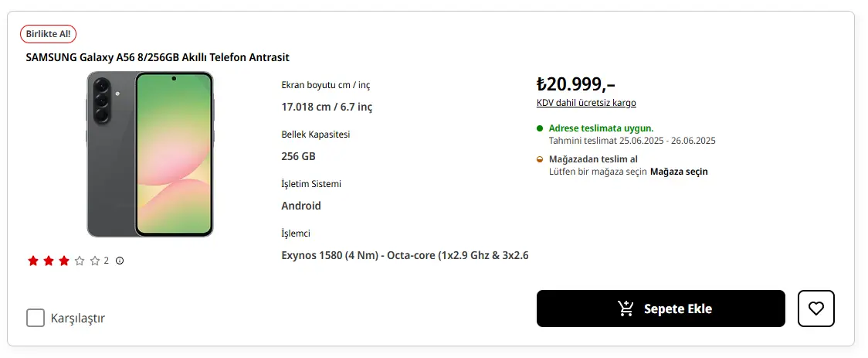The image size is (868, 358).
Task: Click the cart icon in Sepete Ekle
Action: point(626,309)
